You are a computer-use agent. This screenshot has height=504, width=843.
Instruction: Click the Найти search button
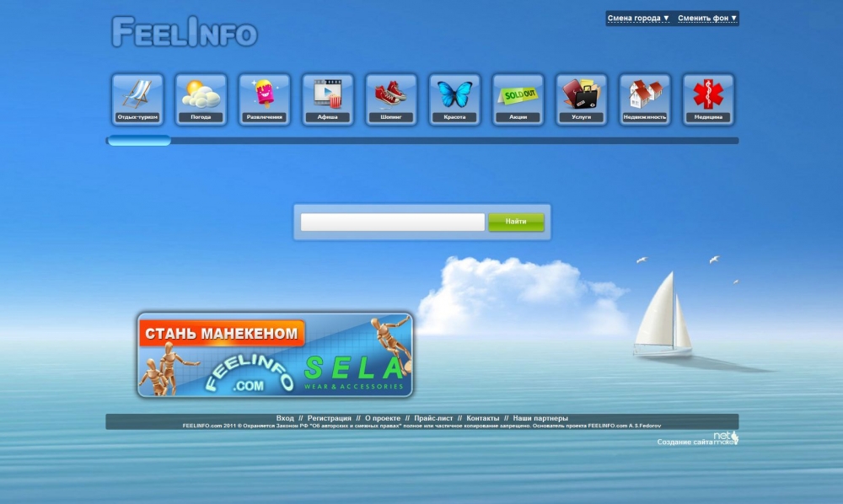click(516, 222)
